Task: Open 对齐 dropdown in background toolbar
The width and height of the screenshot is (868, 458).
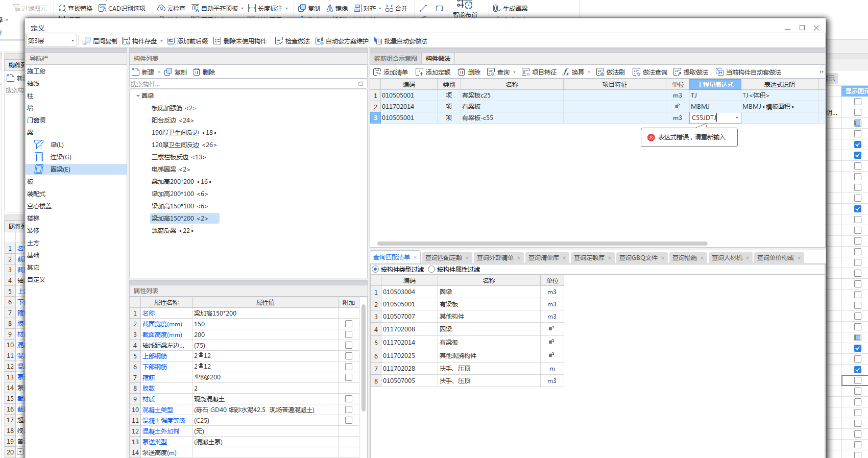Action: [x=380, y=9]
